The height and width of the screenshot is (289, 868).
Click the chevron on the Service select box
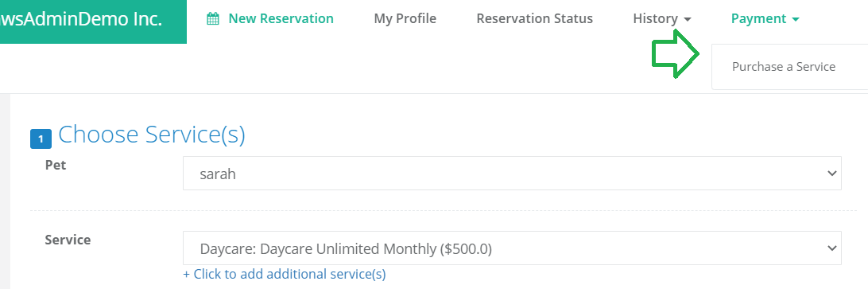831,248
